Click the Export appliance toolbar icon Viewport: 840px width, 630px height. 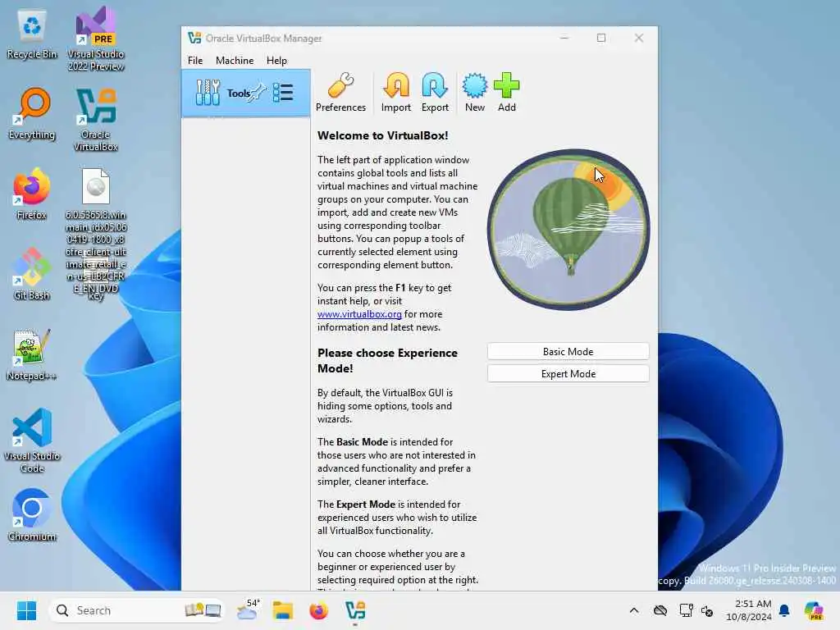(x=435, y=92)
